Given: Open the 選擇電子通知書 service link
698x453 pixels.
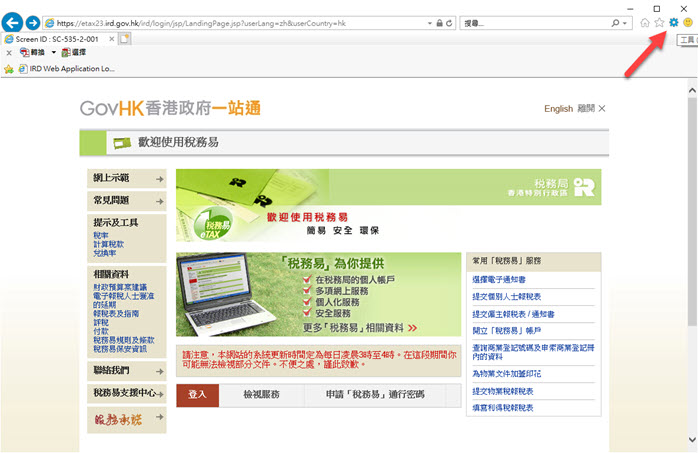Looking at the screenshot, I should pos(499,280).
